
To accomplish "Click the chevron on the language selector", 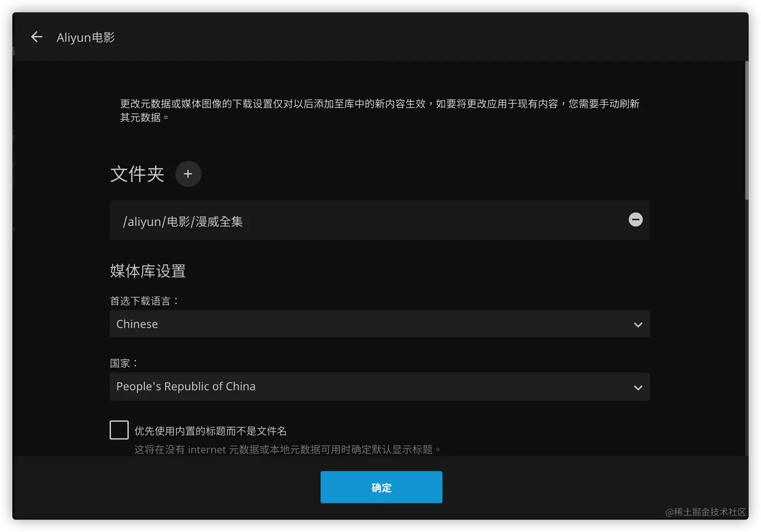I will [638, 324].
